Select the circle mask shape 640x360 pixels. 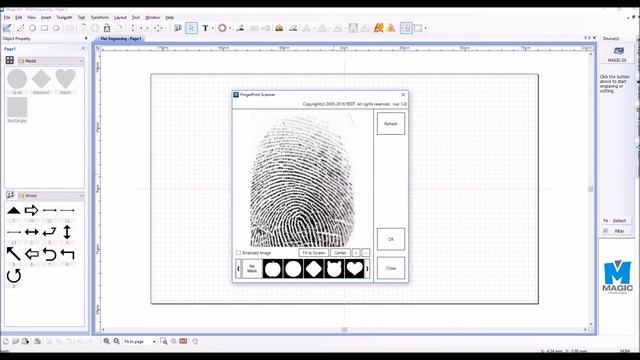(293, 269)
